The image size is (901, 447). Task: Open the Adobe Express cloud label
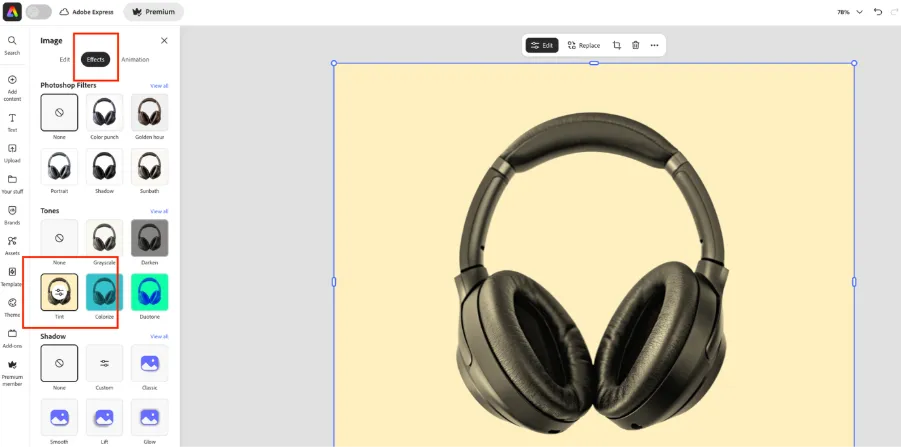[86, 11]
